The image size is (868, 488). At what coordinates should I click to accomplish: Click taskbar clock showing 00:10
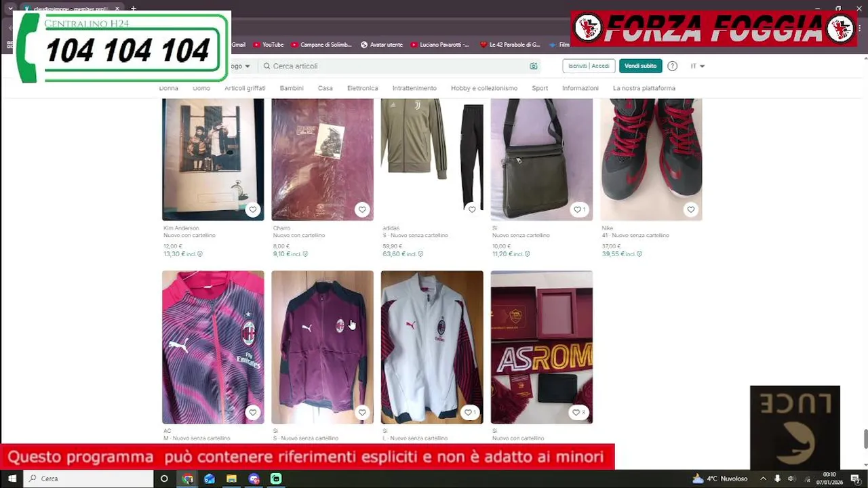click(x=829, y=479)
